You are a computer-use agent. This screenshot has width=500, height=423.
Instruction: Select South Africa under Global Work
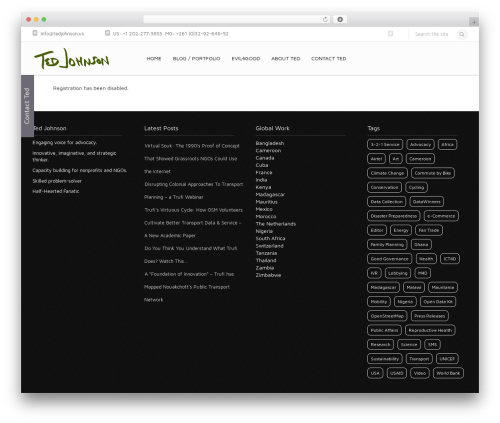click(x=270, y=239)
